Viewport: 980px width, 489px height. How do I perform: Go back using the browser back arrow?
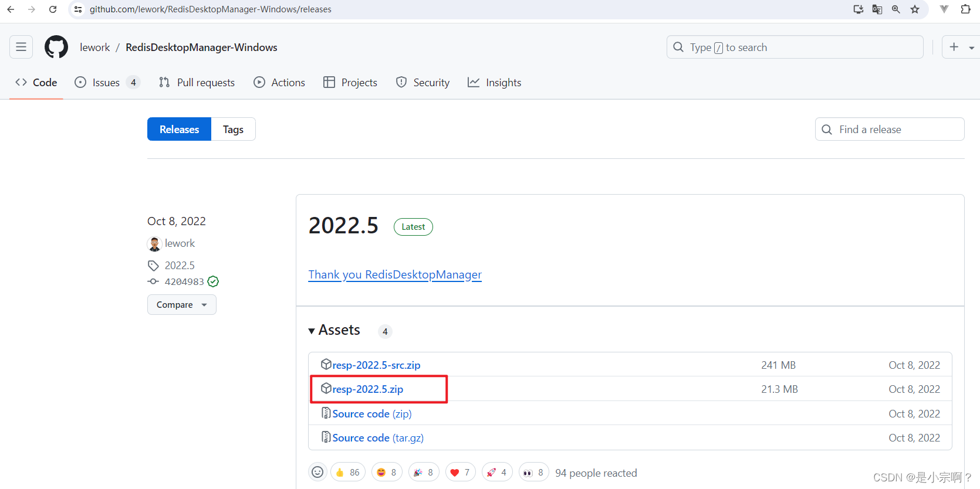11,9
